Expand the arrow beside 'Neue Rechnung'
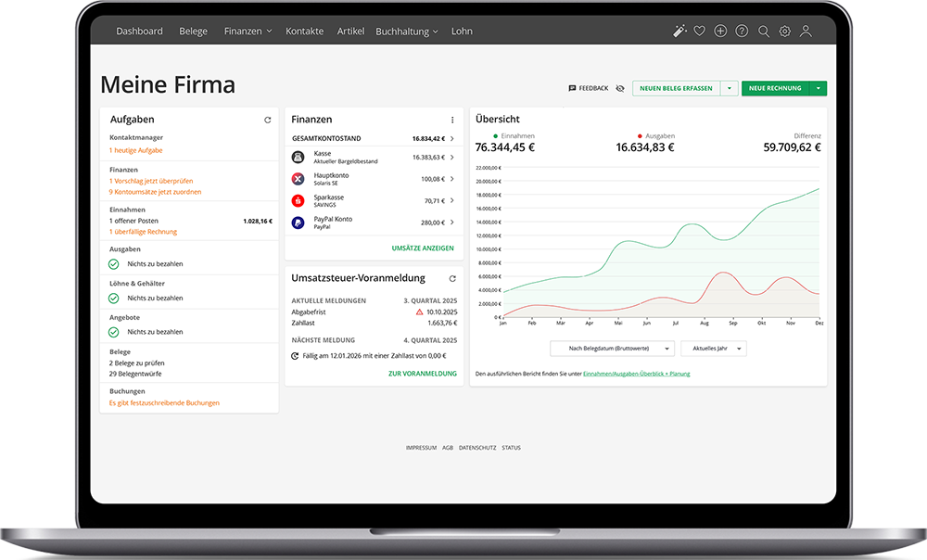The image size is (927, 560). pos(819,88)
